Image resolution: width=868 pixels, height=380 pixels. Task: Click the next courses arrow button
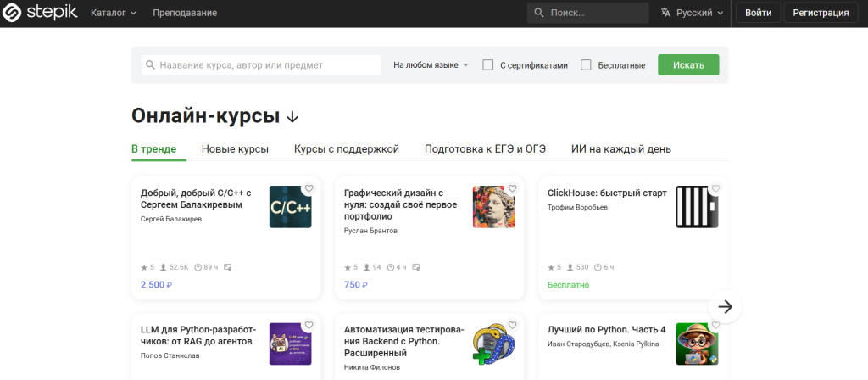point(725,307)
